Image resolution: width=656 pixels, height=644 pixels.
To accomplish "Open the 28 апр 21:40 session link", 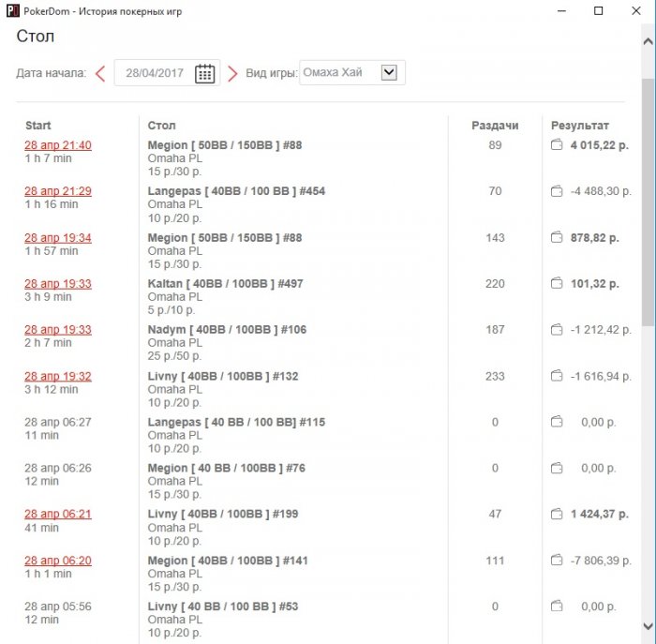I will point(58,145).
